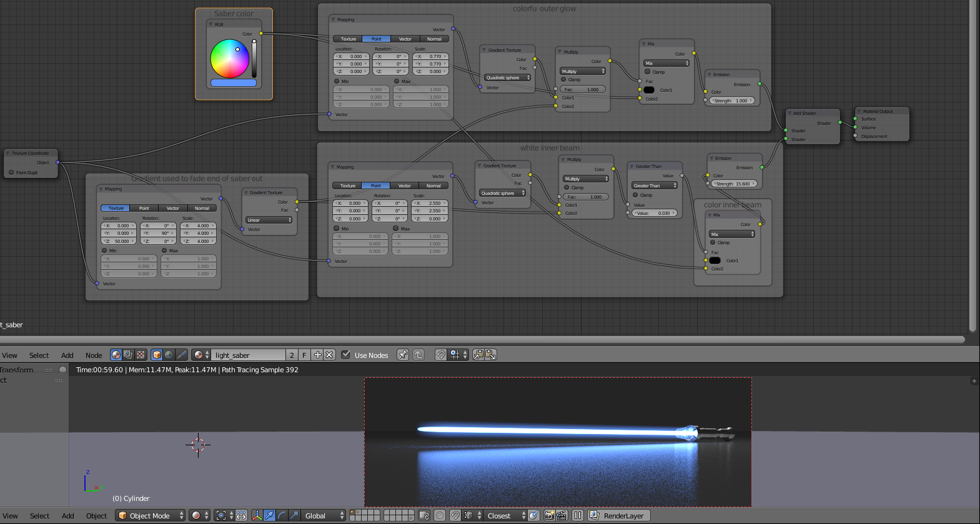Enable rotate manipulator arc icon
The height and width of the screenshot is (524, 980).
pyautogui.click(x=282, y=515)
